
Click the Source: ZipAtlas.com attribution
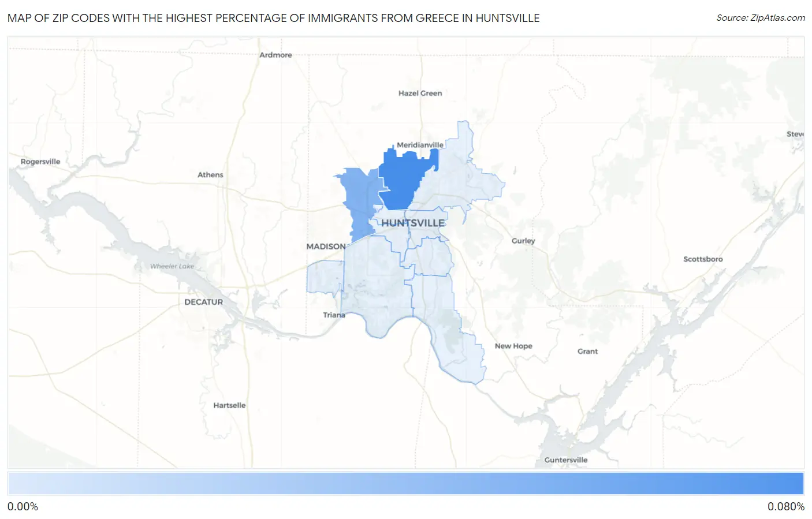[761, 18]
